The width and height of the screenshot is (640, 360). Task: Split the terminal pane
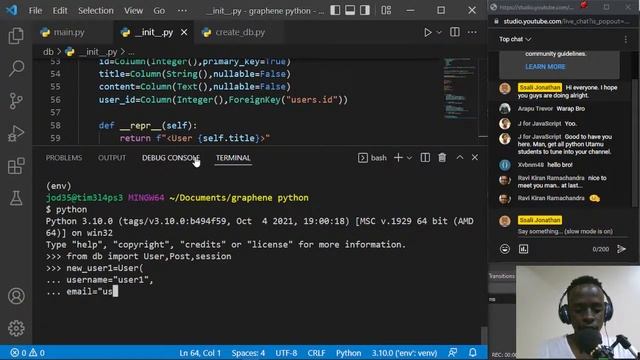[425, 158]
